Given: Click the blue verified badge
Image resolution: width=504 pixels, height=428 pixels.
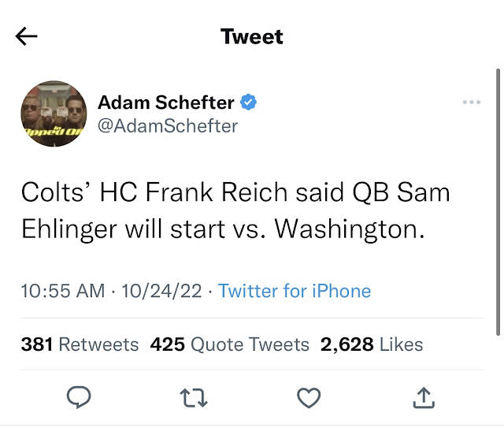Looking at the screenshot, I should (x=249, y=102).
